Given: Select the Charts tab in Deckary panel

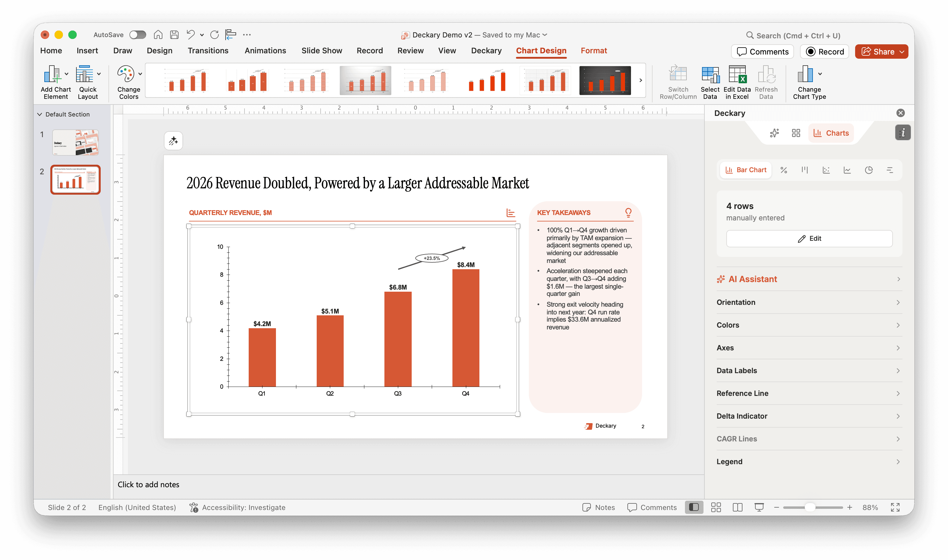Looking at the screenshot, I should pos(831,133).
